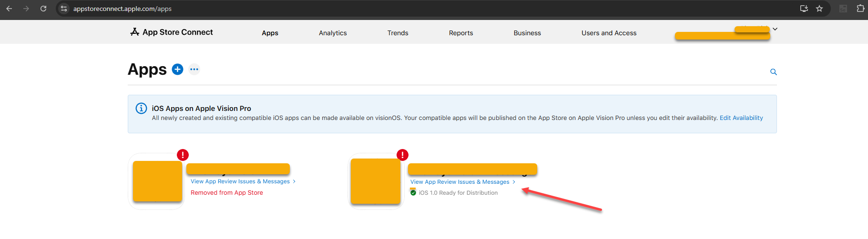The height and width of the screenshot is (239, 868).
Task: Open the Analytics tab
Action: [333, 33]
